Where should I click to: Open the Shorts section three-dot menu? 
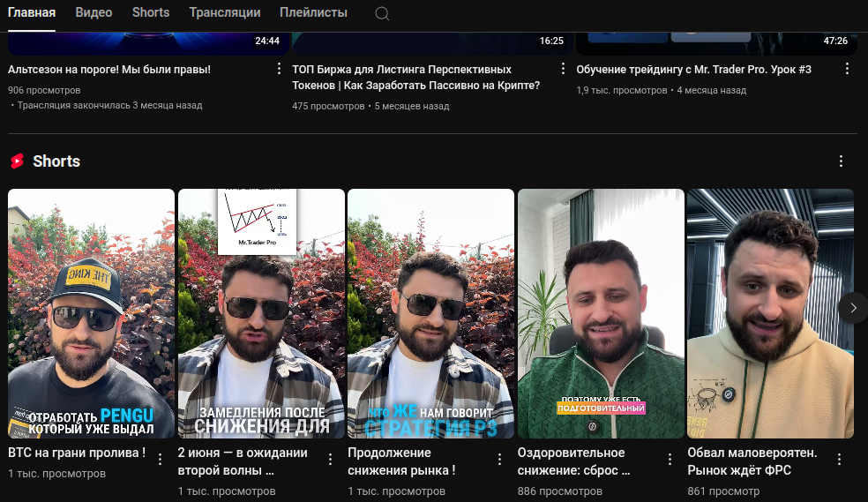tap(841, 161)
